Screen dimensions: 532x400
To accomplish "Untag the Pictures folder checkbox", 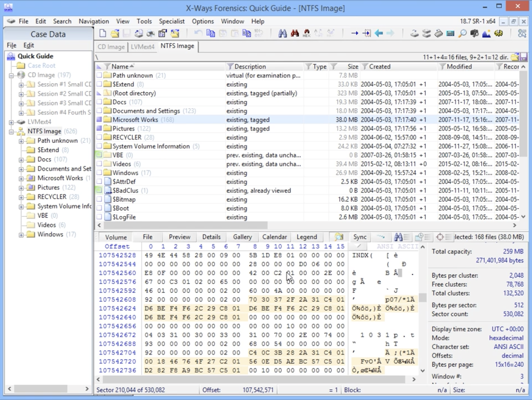I will coord(99,129).
